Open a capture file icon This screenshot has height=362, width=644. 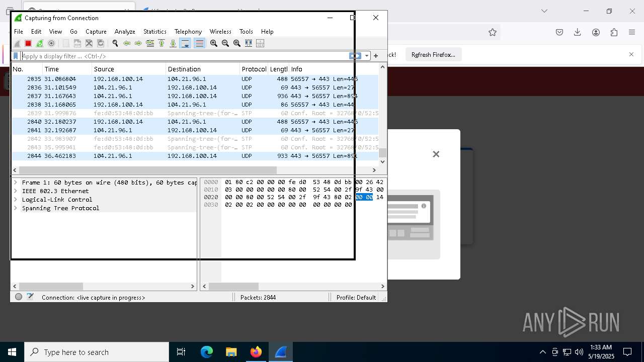[66, 43]
